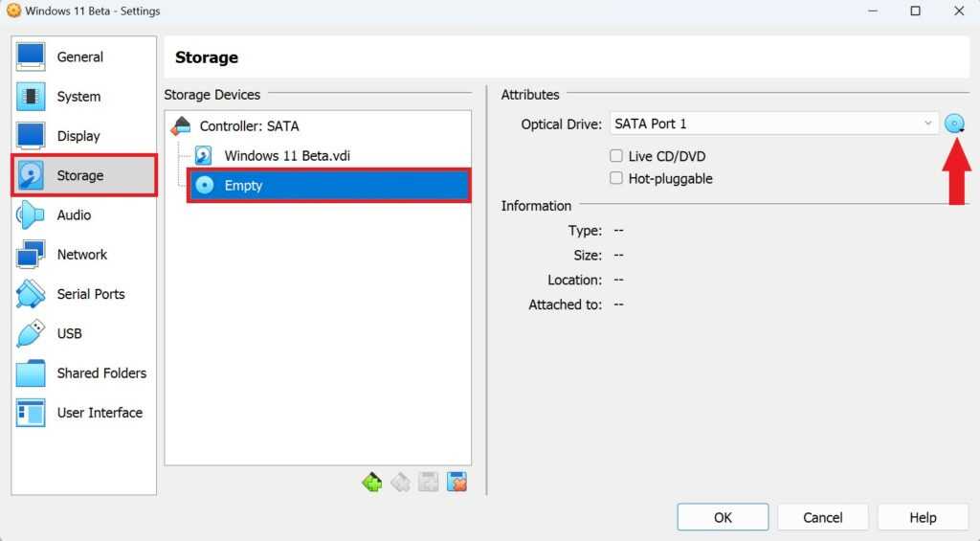Click the Help button
980x541 pixels.
(x=923, y=517)
